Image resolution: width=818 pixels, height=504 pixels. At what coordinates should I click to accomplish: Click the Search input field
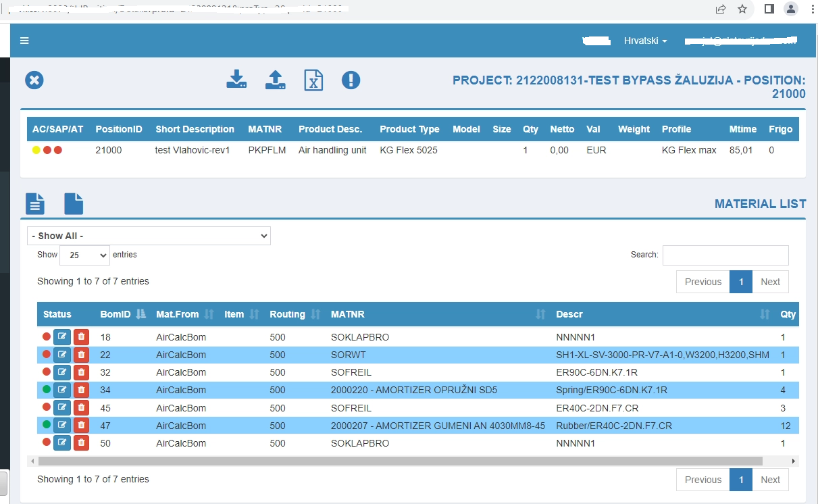tap(725, 255)
